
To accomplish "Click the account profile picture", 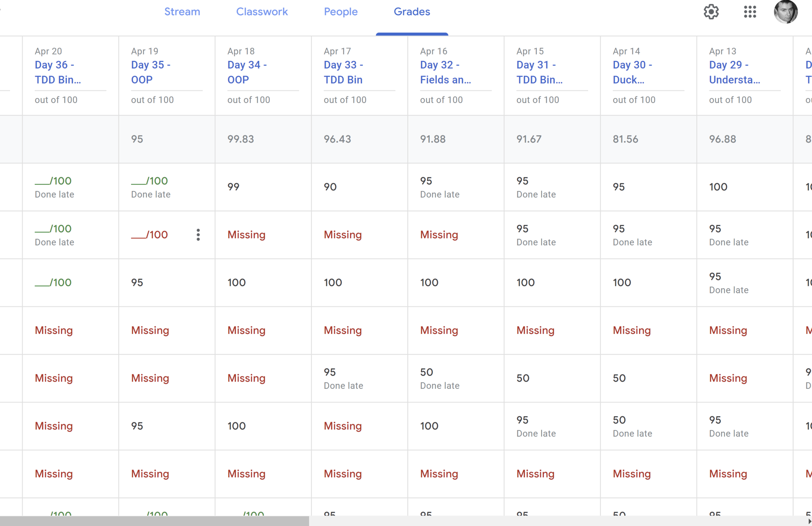I will point(786,12).
